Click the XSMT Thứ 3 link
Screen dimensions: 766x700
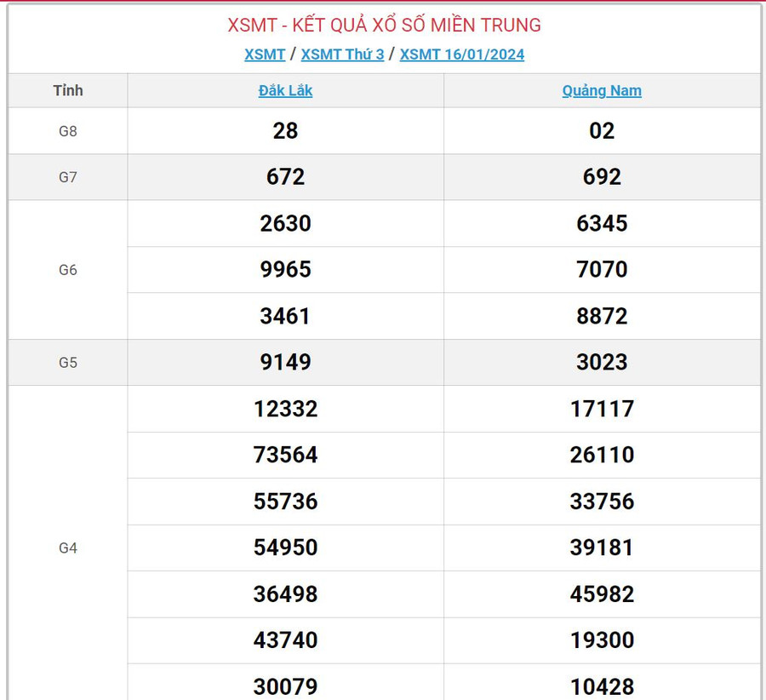click(x=342, y=55)
